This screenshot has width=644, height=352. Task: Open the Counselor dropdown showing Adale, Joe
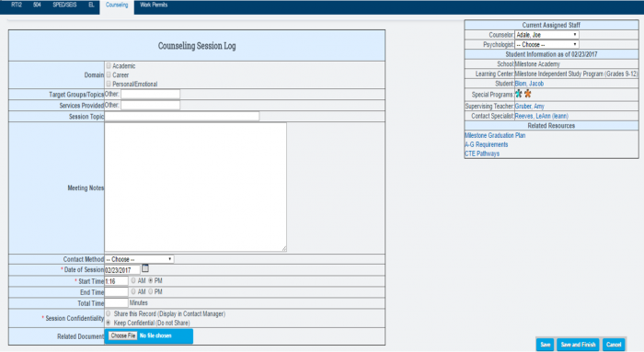[x=546, y=35]
